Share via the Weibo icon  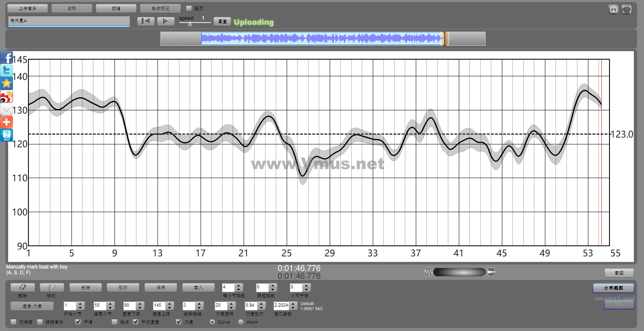(6, 97)
